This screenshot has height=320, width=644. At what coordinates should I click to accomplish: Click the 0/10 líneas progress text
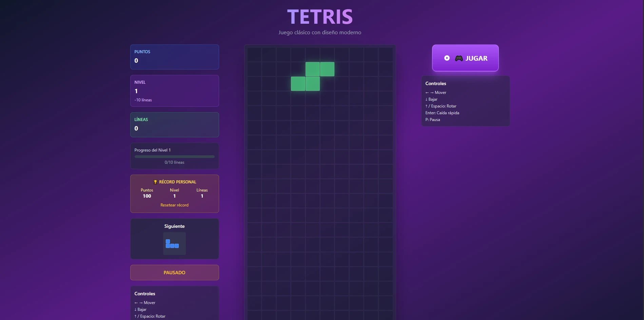pos(174,162)
